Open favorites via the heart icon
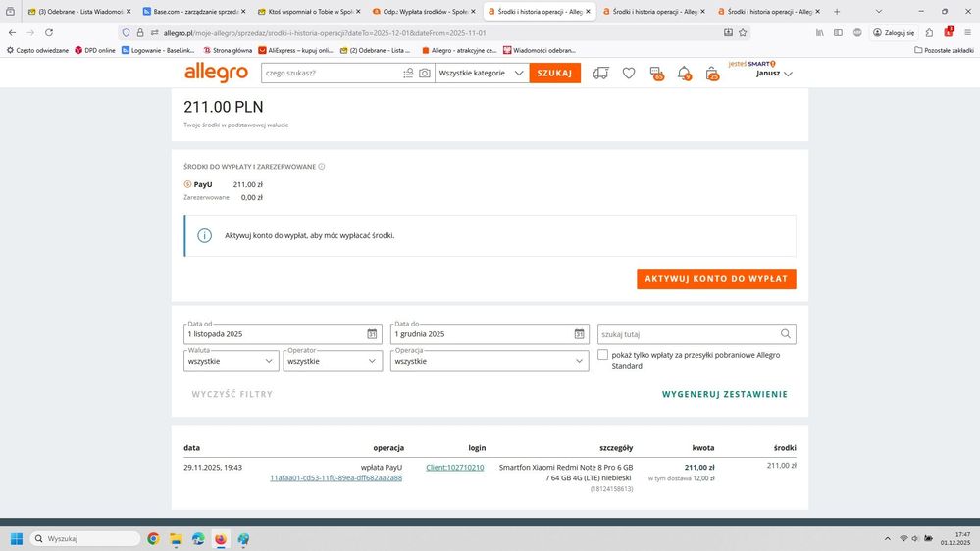This screenshot has height=551, width=980. (629, 74)
